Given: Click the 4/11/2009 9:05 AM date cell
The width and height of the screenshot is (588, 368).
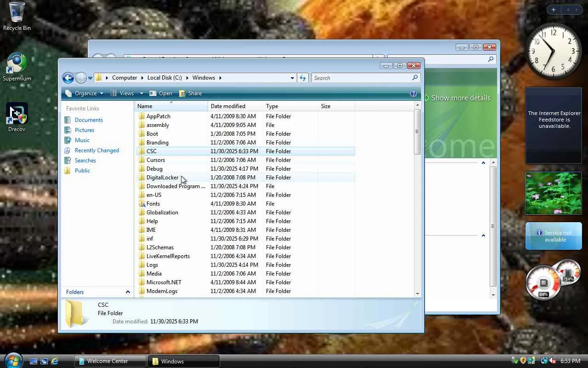Looking at the screenshot, I should (233, 125).
